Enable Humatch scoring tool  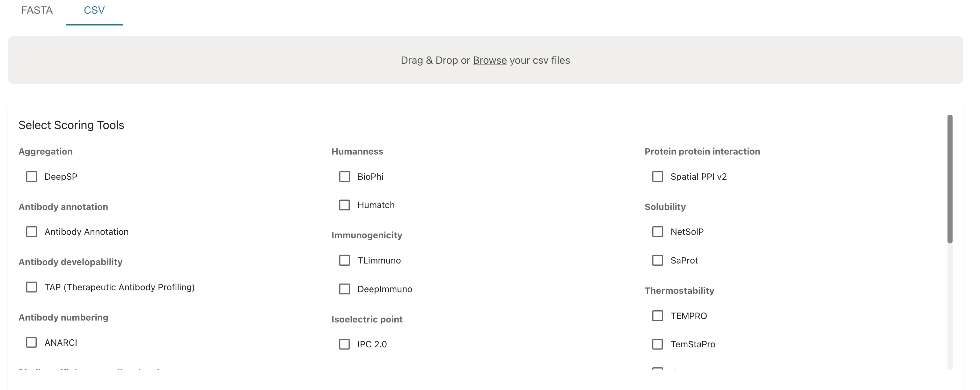click(x=344, y=205)
